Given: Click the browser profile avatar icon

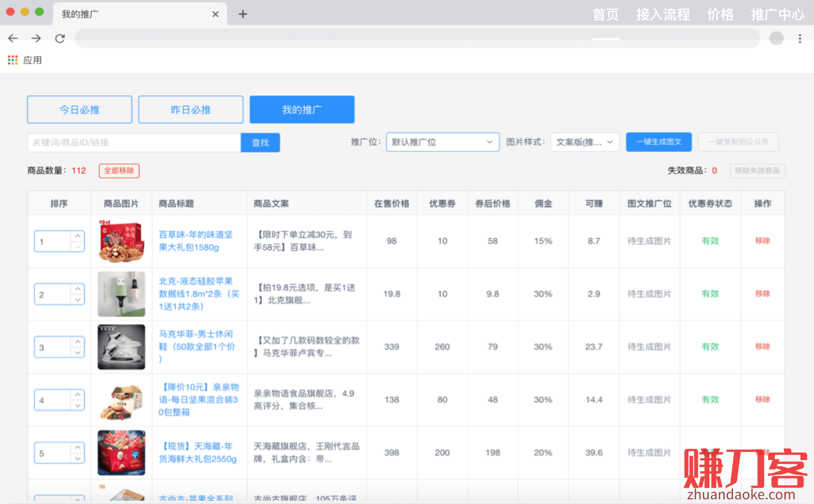Looking at the screenshot, I should tap(776, 39).
